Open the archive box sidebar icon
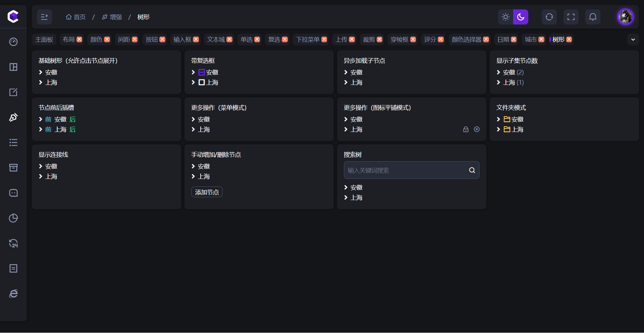The width and height of the screenshot is (644, 333). click(x=13, y=168)
